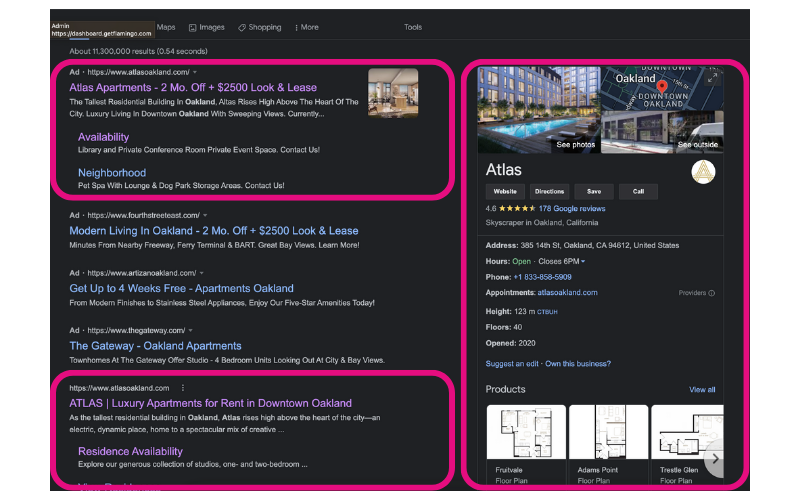The height and width of the screenshot is (500, 800).
Task: Click the Tools option
Action: pyautogui.click(x=413, y=28)
